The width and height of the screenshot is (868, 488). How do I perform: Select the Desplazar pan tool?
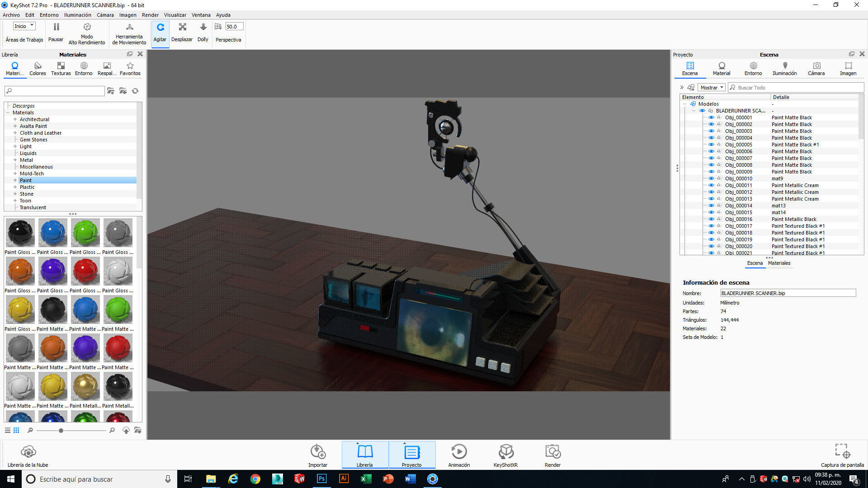(182, 33)
